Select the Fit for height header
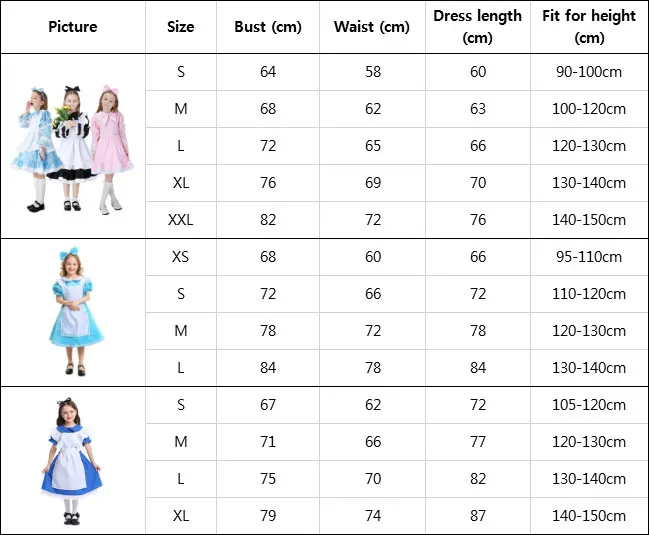Viewport: 649px width, 535px height. point(589,27)
